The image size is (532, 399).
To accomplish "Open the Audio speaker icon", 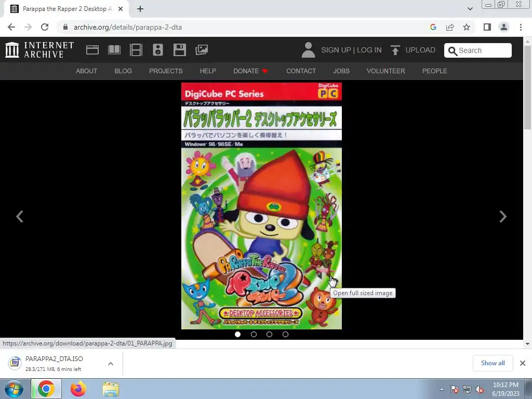I will [158, 50].
